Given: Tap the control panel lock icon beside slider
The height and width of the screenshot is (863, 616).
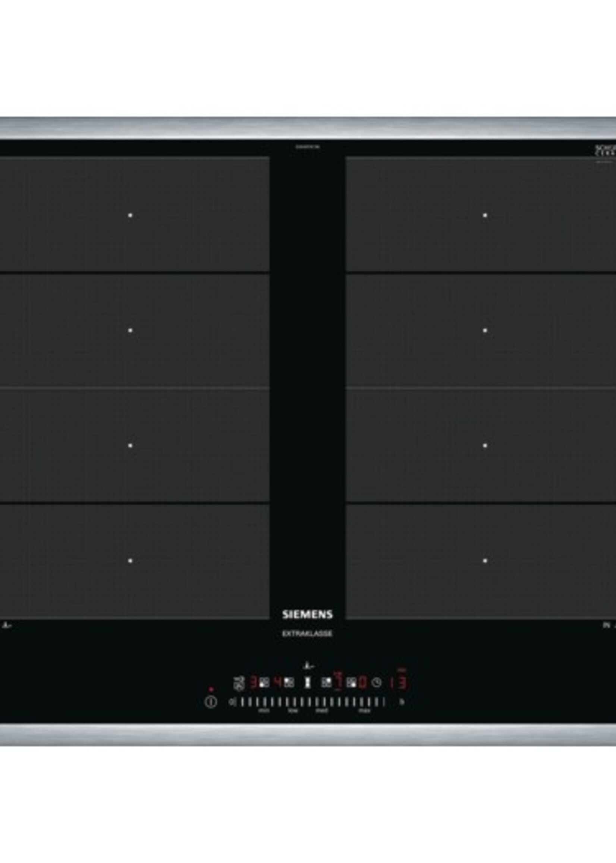Looking at the screenshot, I should pos(232,702).
